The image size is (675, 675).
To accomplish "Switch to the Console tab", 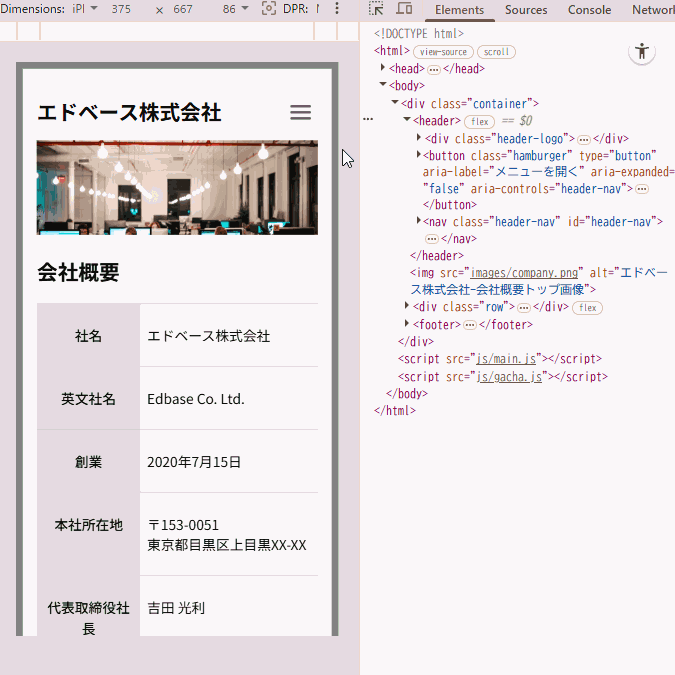I will click(589, 10).
